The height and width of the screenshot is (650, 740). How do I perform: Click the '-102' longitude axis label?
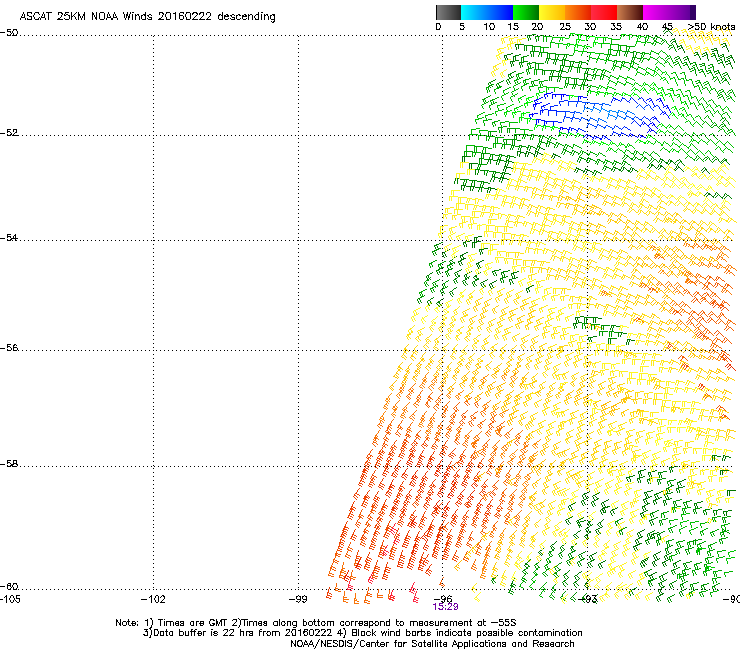point(153,599)
